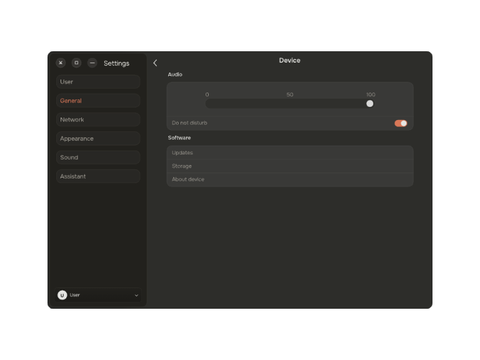Click the Software section heading
The height and width of the screenshot is (360, 480).
(179, 138)
